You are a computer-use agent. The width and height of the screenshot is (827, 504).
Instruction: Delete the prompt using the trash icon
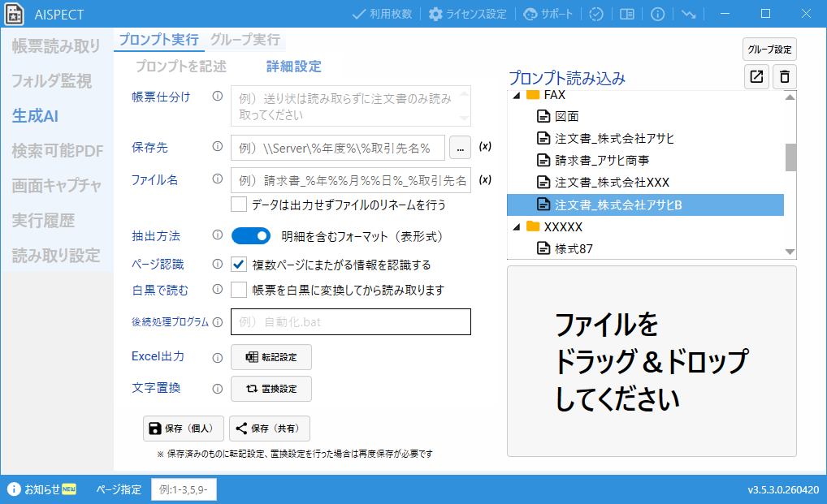coord(783,76)
